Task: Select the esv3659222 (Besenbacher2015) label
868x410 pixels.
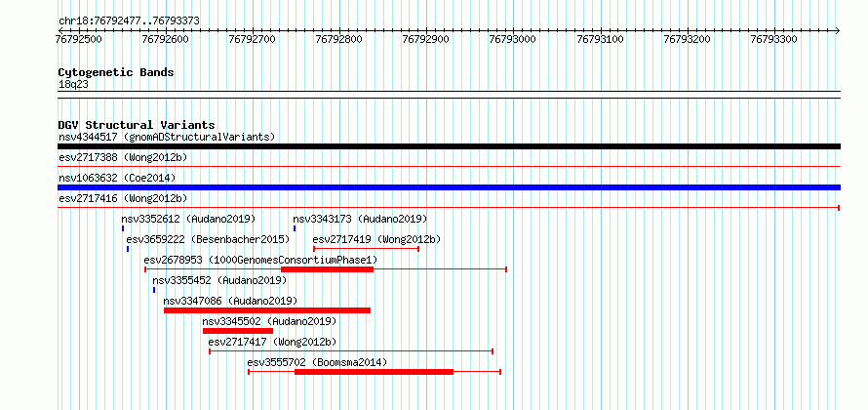Action: coord(208,239)
